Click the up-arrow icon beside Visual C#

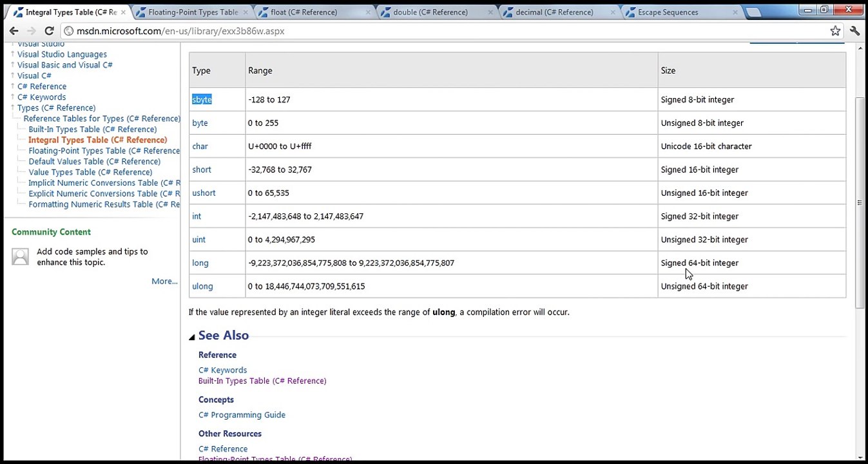coord(12,75)
